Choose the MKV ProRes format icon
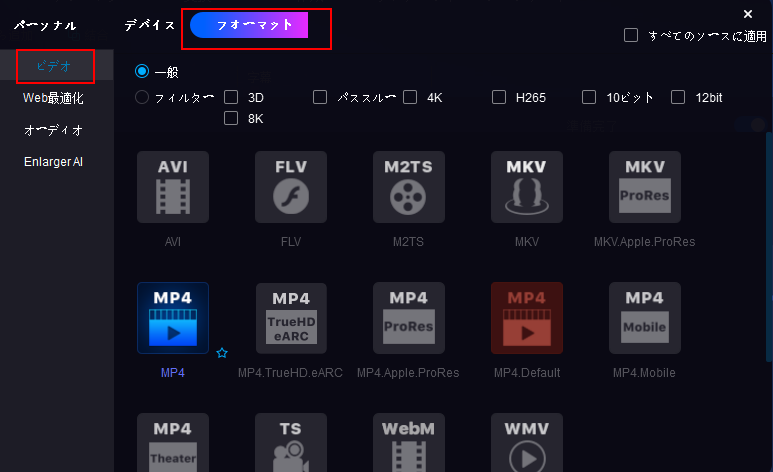Viewport: 773px width, 472px height. (x=645, y=187)
